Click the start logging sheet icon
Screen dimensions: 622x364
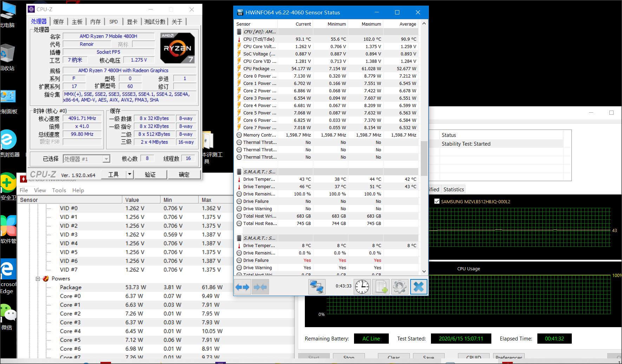pyautogui.click(x=381, y=287)
